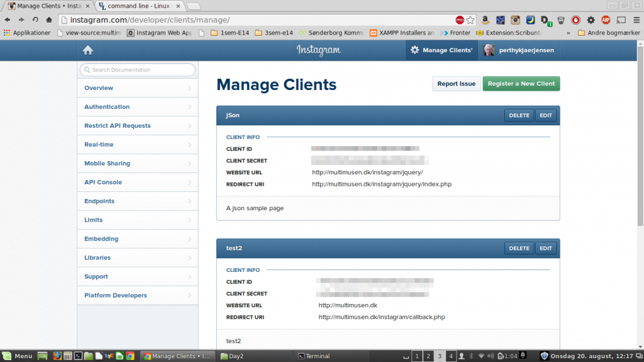Click the notification bell tray icon
This screenshot has width=644, height=362.
tap(523, 356)
